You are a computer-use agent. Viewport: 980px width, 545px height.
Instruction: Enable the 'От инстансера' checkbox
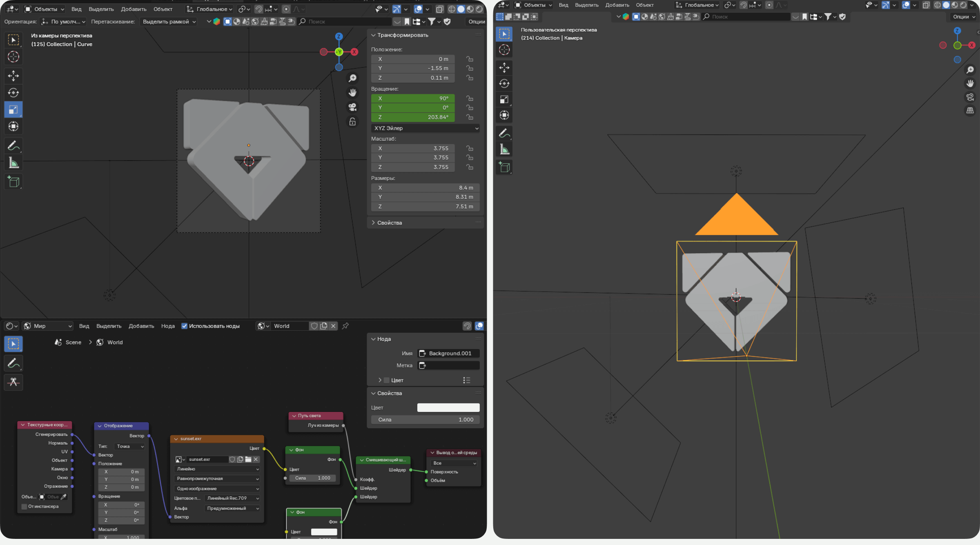click(x=24, y=507)
